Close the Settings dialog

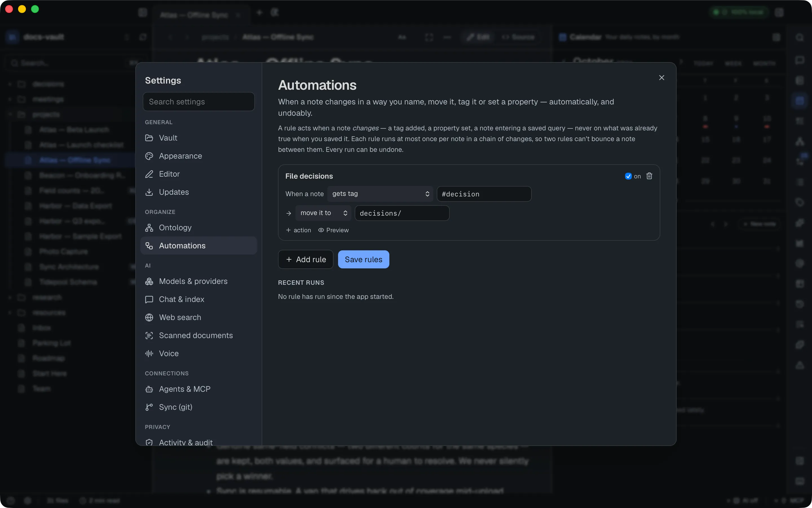661,78
